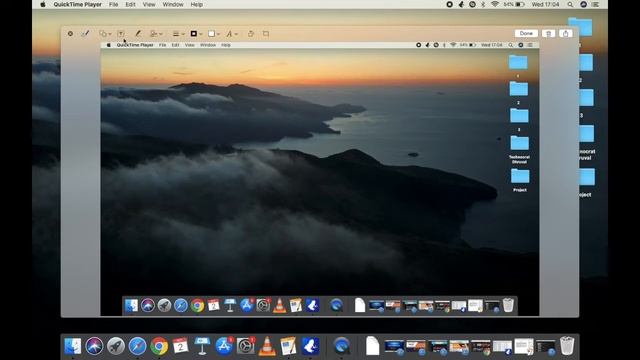Open QuickTime Player from the Dock

point(342,346)
